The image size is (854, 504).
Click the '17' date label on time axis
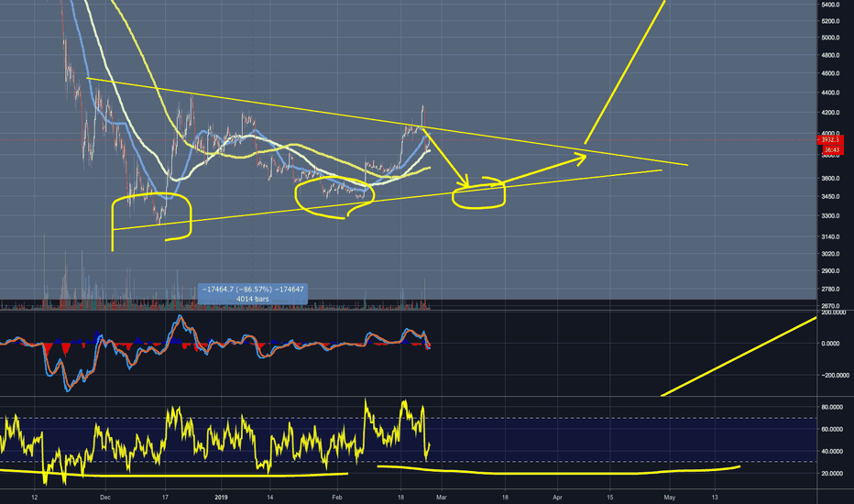tap(165, 498)
